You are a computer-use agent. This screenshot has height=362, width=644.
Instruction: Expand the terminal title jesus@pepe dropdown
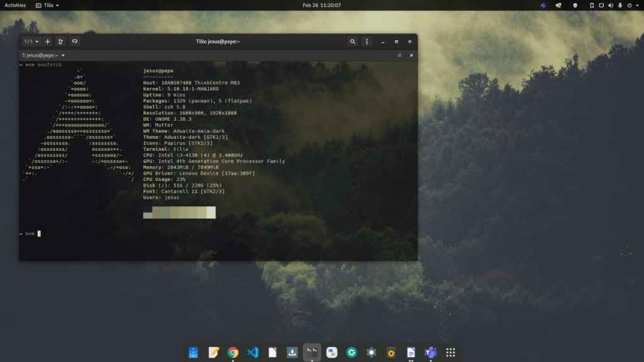(x=44, y=55)
